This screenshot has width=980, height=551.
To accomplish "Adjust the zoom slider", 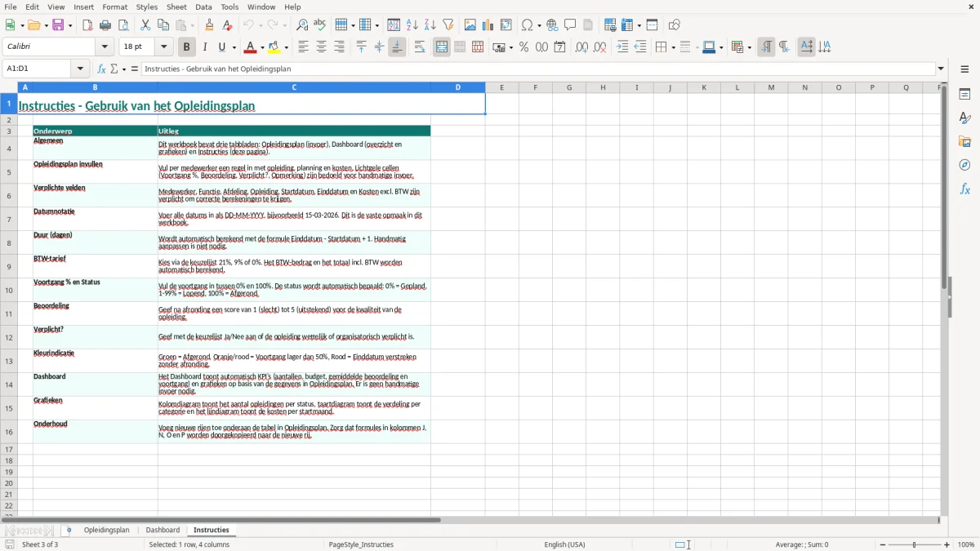I will [x=915, y=544].
